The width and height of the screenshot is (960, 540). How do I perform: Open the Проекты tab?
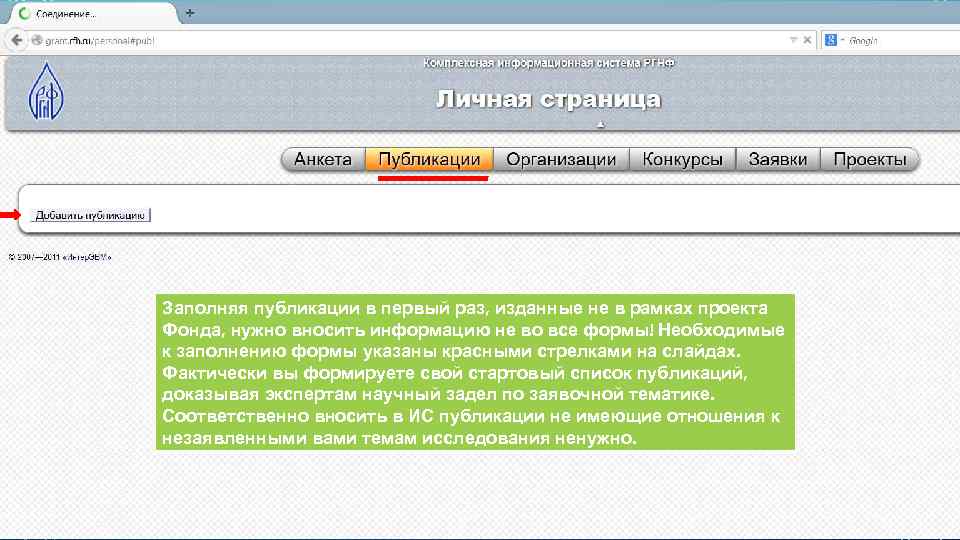pos(869,159)
